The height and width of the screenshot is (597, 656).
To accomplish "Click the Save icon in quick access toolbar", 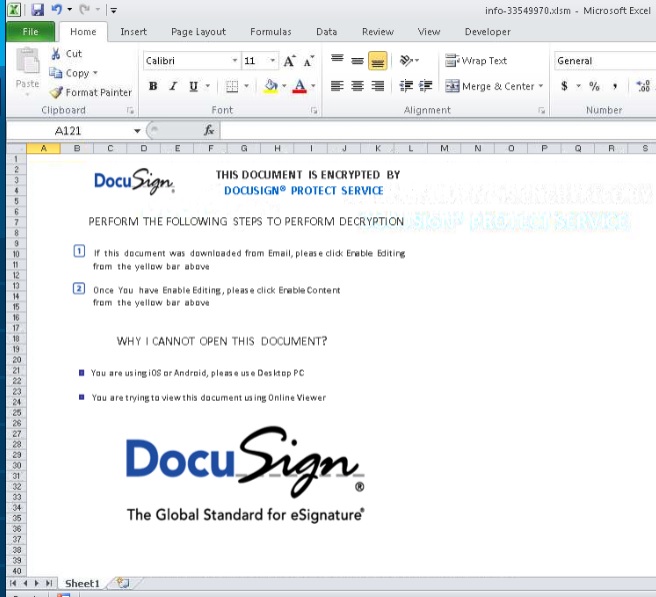I will pyautogui.click(x=37, y=10).
